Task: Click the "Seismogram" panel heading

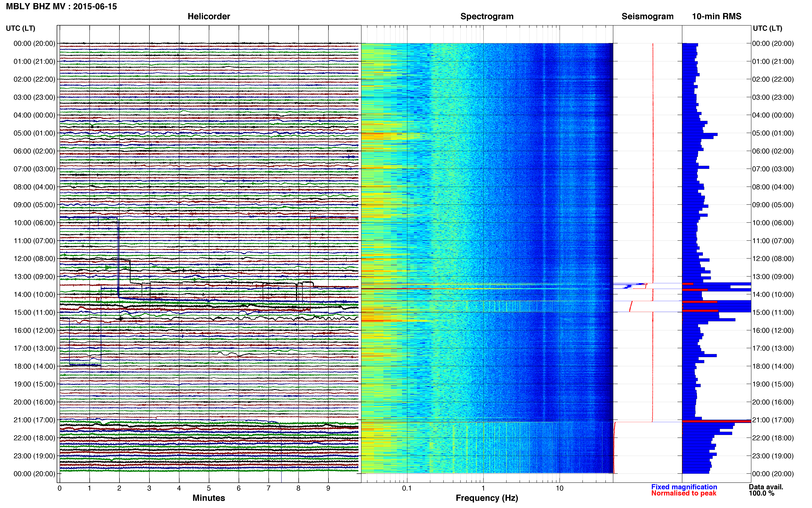Action: [648, 16]
